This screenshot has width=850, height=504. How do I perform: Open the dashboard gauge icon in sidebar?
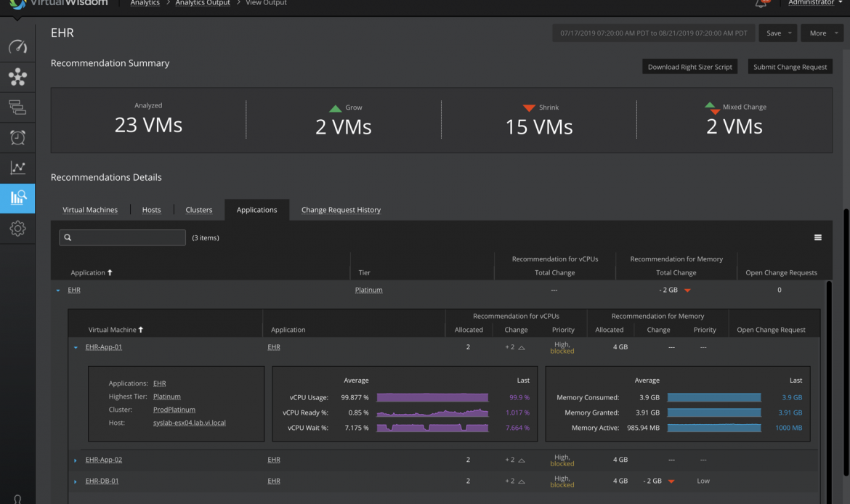pyautogui.click(x=17, y=48)
